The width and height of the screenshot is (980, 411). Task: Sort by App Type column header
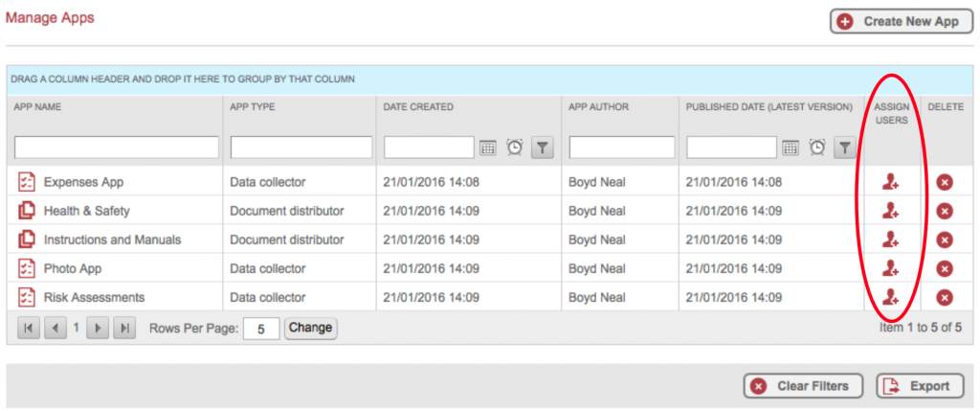[253, 107]
